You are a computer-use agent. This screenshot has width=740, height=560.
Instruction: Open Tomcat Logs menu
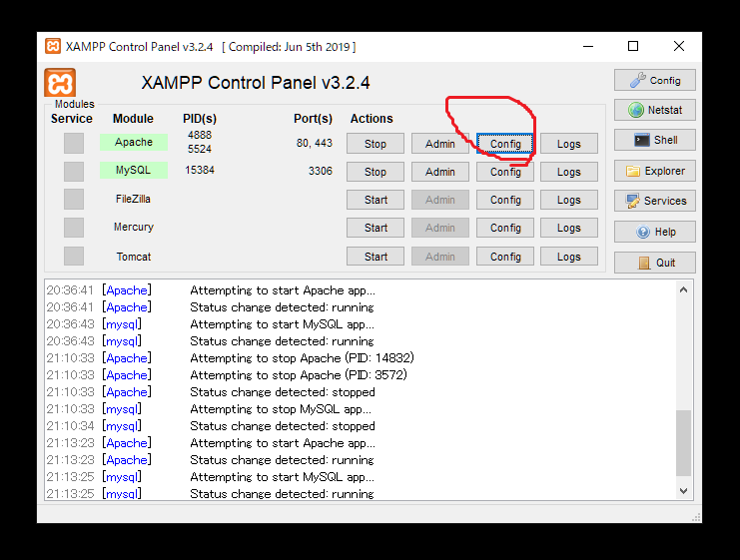[568, 257]
